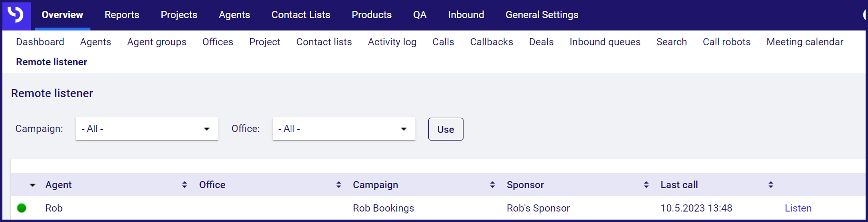Sort by Last call column sort icon

pos(771,185)
